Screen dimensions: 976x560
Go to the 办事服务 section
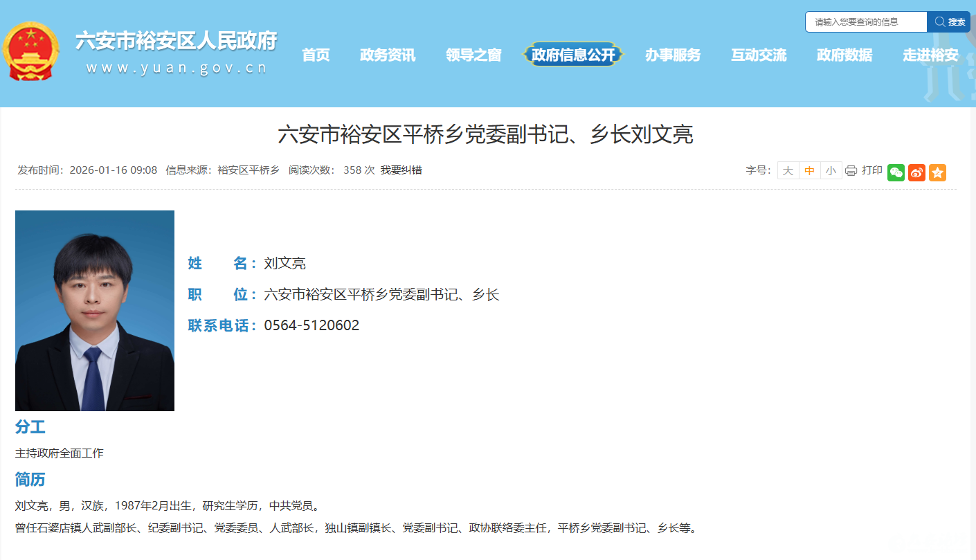coord(673,55)
